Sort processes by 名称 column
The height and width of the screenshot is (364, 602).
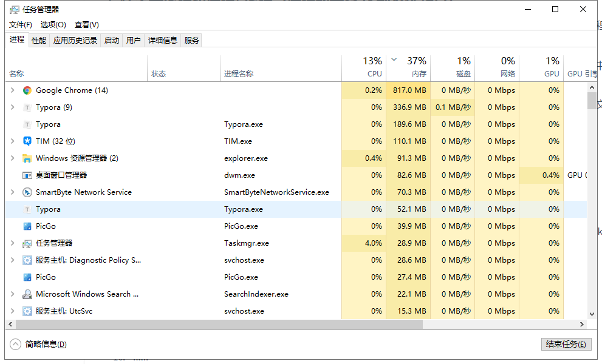click(x=76, y=69)
